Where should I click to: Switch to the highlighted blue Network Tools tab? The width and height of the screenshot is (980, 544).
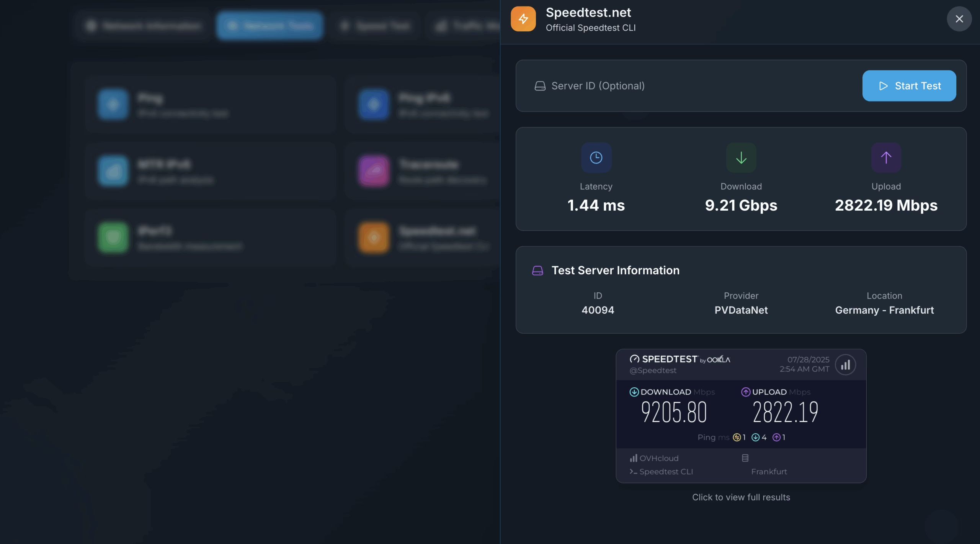(269, 26)
